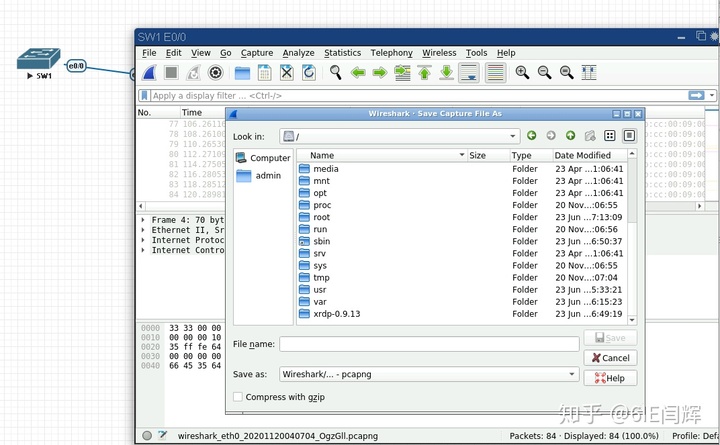720x445 pixels.
Task: Zoom out packet text
Action: (x=545, y=73)
